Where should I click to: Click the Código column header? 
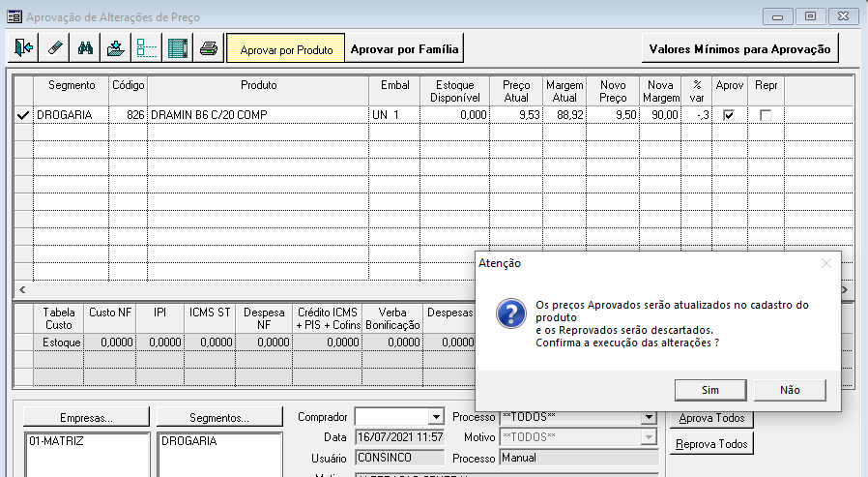coord(128,91)
